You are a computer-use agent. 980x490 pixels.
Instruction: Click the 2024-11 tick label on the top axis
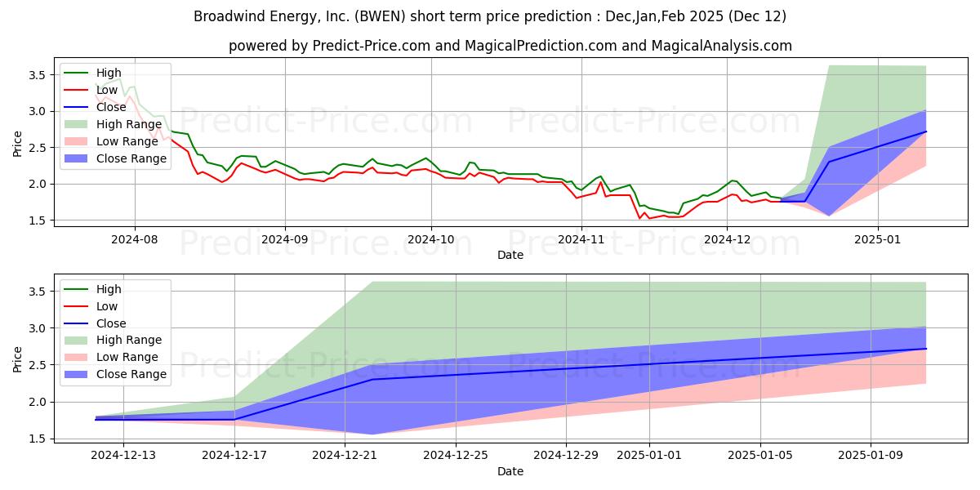pos(581,239)
